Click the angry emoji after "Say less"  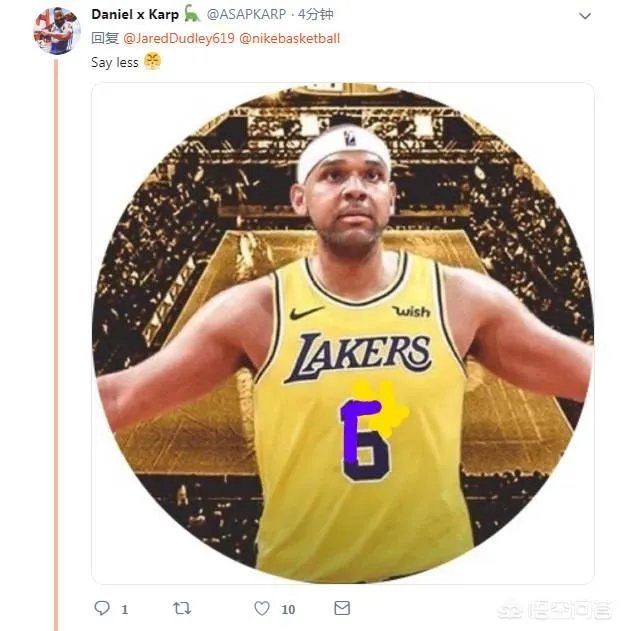click(152, 61)
